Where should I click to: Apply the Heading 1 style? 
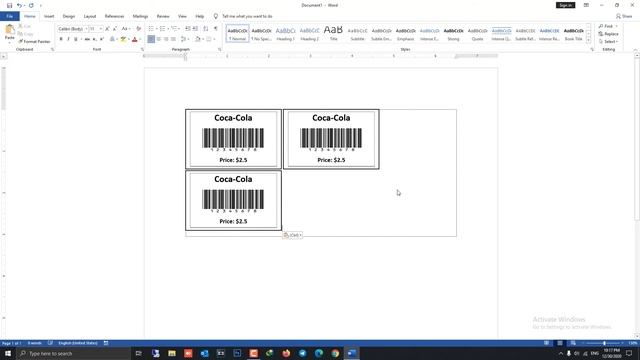285,33
